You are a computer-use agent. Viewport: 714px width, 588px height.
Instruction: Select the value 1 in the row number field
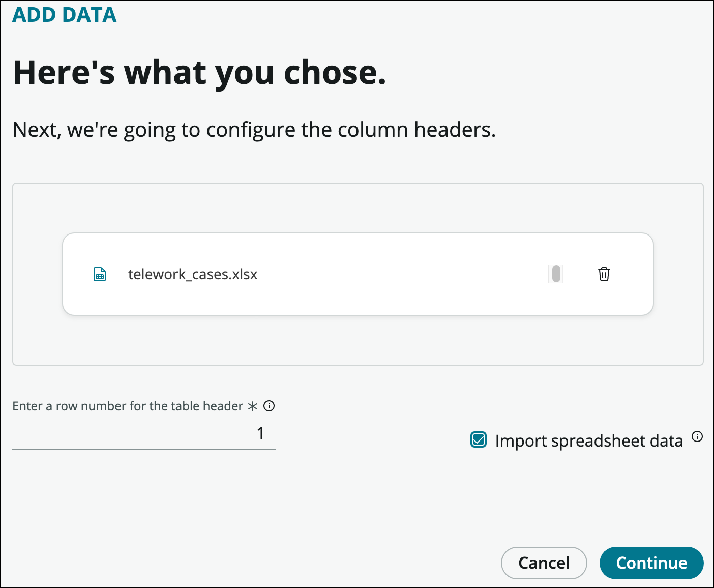click(260, 433)
